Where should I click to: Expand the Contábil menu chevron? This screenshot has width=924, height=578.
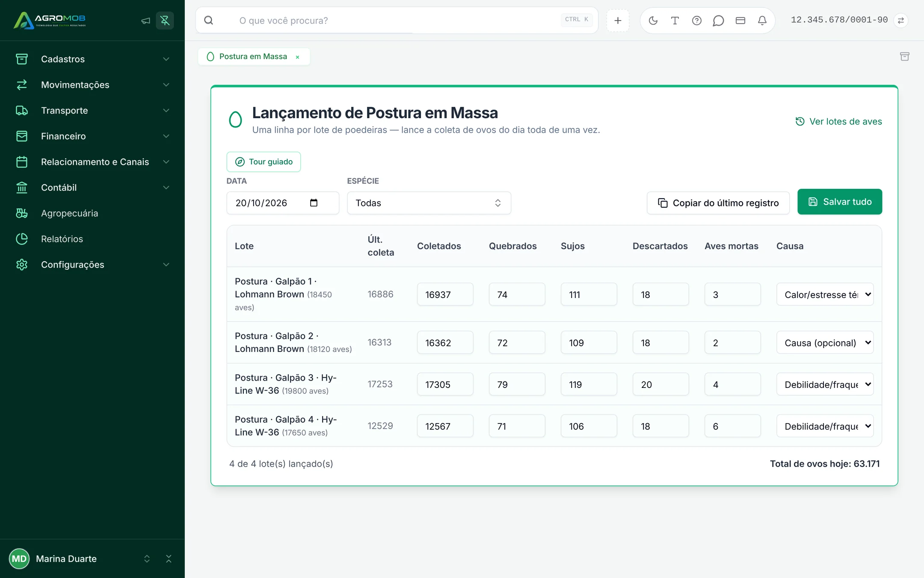(x=166, y=188)
